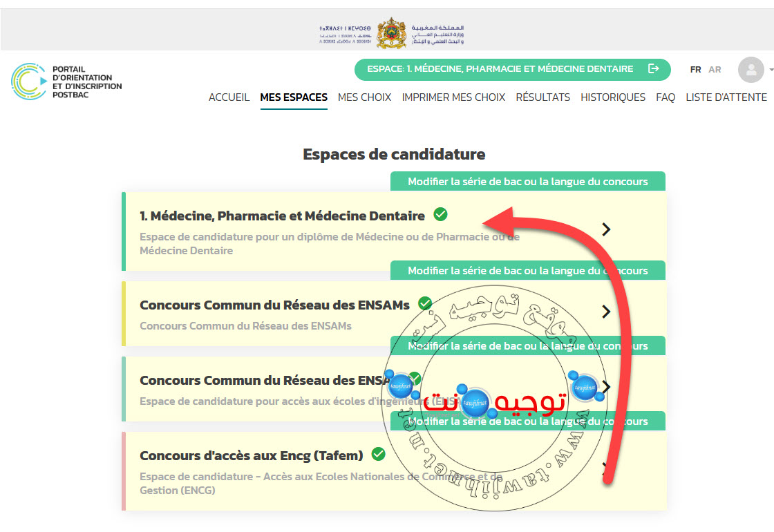The image size is (774, 532).
Task: Click the grey subtitle 'Concours Commun du Réseau des ENSAMs'
Action: tap(245, 325)
